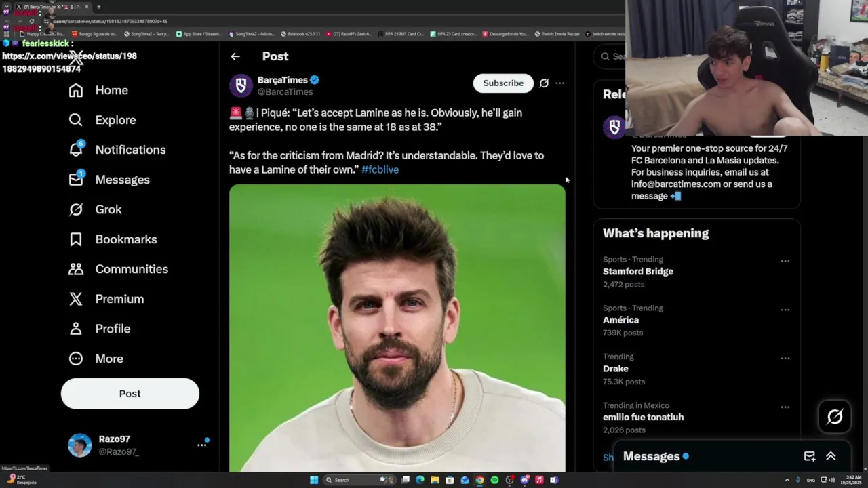Open Descargador de You... bookmark
The width and height of the screenshot is (868, 488).
[506, 34]
